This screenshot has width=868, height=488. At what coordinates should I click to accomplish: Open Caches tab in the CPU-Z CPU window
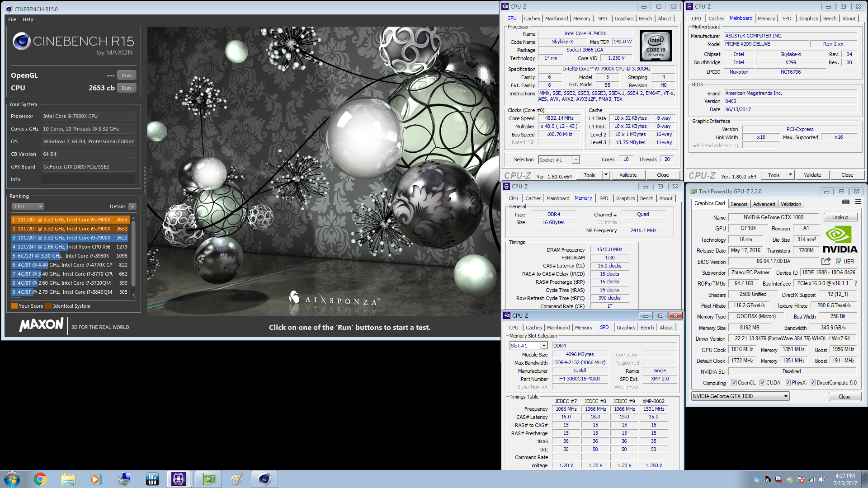point(532,19)
